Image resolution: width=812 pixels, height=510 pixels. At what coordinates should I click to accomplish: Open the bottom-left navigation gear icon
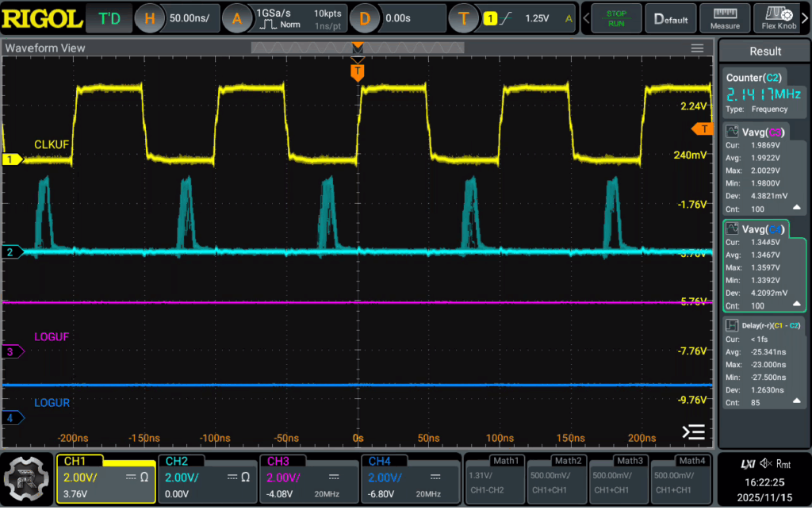point(26,479)
